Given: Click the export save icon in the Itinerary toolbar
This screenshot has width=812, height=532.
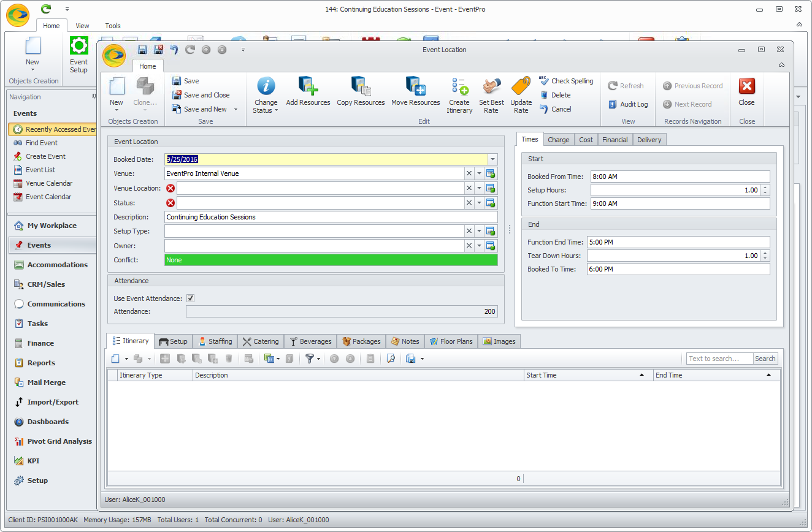Looking at the screenshot, I should pos(411,359).
